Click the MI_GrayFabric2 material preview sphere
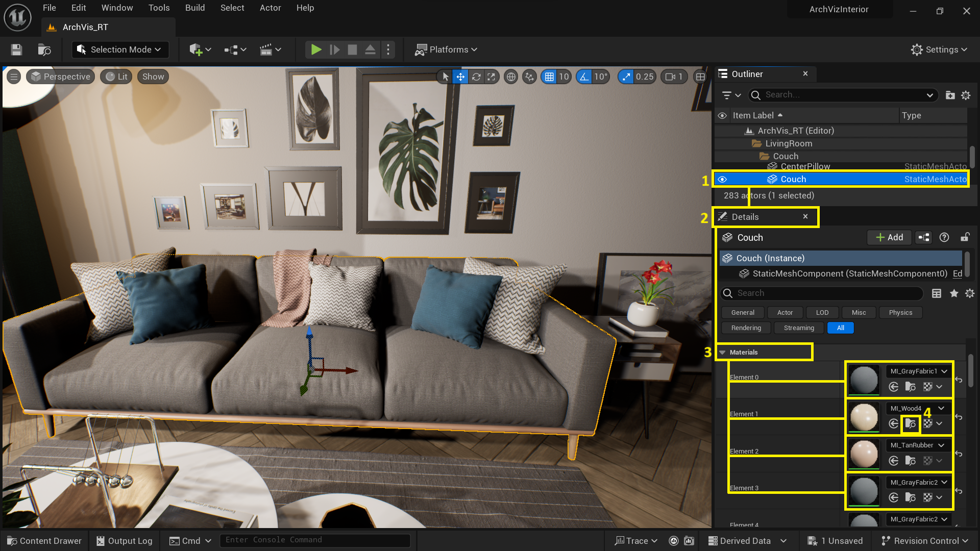Screen dimensions: 980x551 [x=864, y=491]
